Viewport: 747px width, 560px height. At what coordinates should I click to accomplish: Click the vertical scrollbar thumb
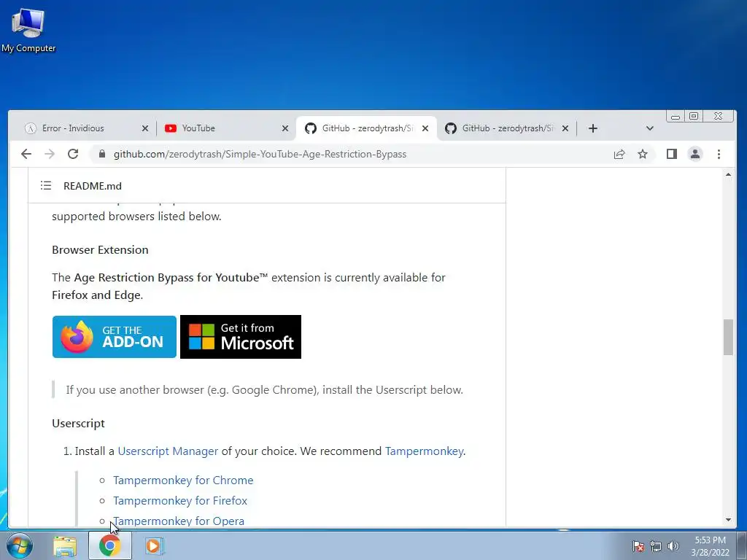click(x=728, y=337)
